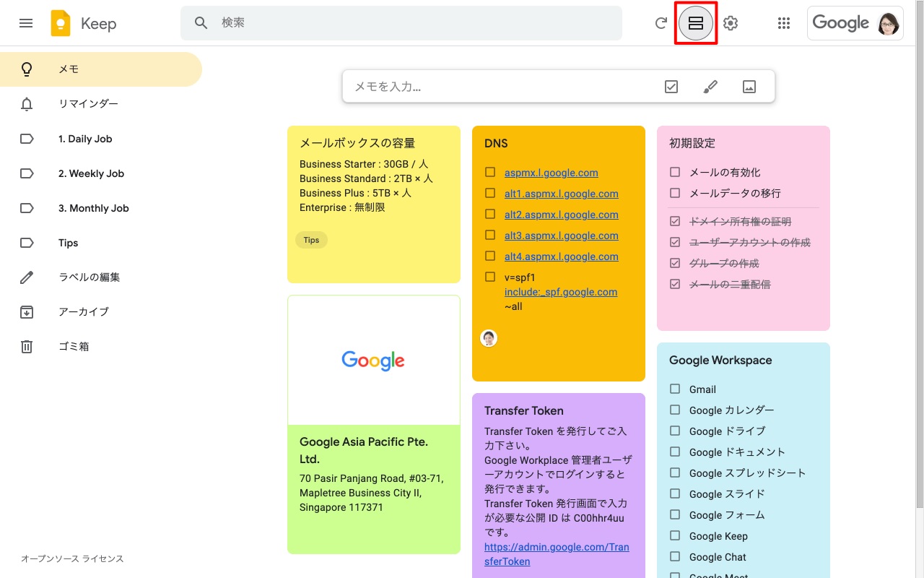Screen dimensions: 924x578
Task: Uncheck the メールの二重配信 checkbox
Action: pyautogui.click(x=675, y=285)
